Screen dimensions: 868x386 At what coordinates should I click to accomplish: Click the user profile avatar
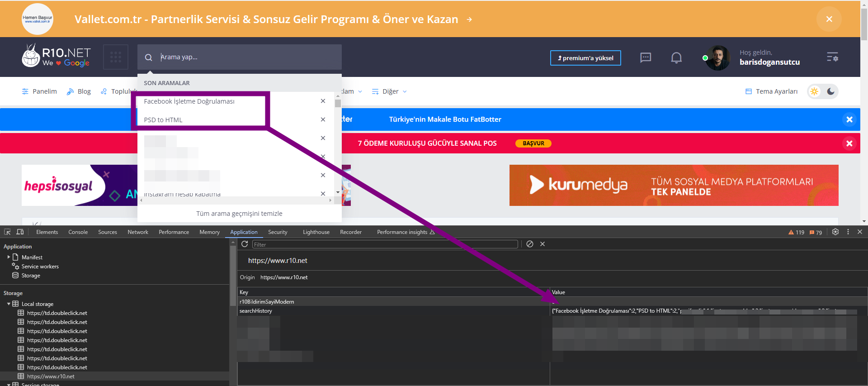(718, 58)
